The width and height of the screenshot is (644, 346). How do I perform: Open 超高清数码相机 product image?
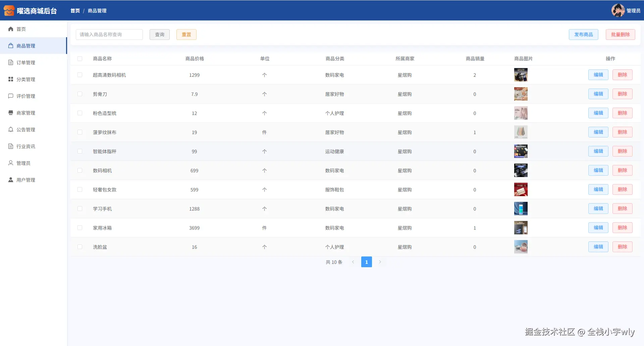click(521, 75)
